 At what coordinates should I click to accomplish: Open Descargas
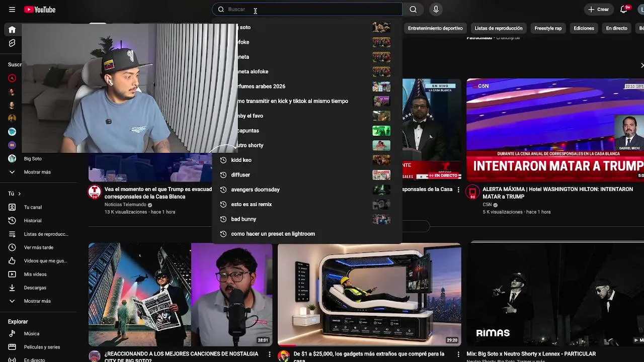35,288
